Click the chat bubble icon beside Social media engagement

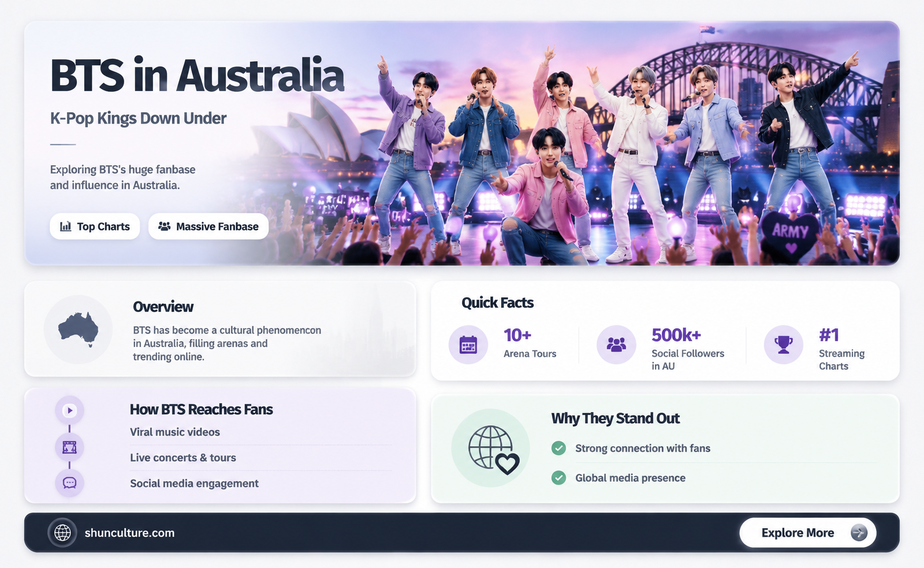[x=69, y=483]
